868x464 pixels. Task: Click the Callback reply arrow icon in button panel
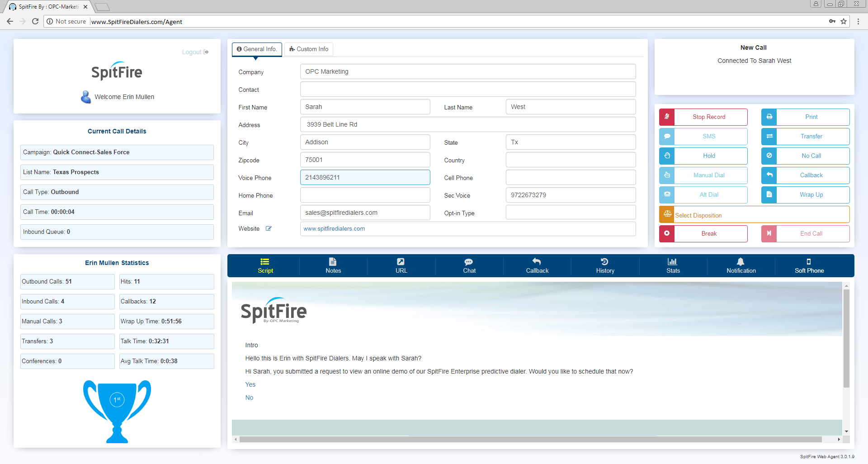coord(769,175)
